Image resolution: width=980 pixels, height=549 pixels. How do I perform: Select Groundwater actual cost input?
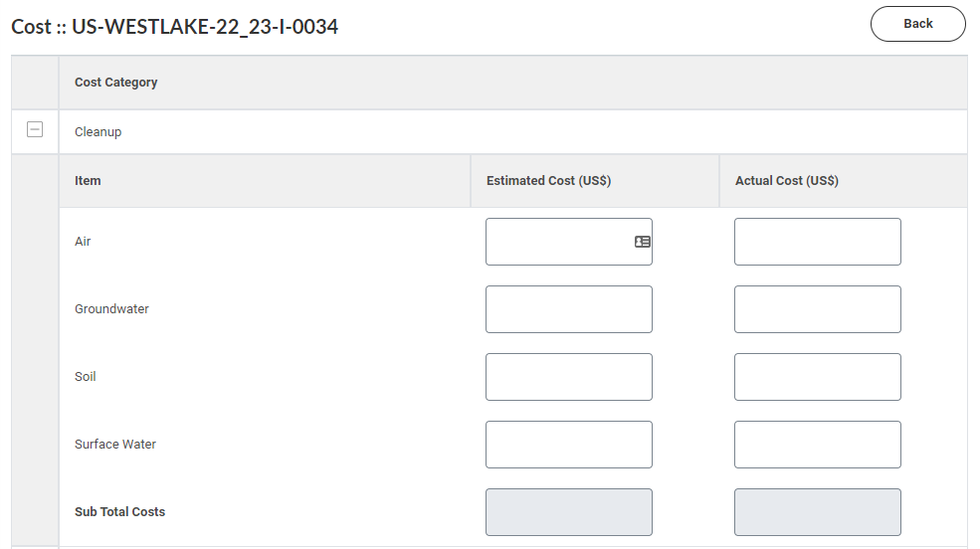pos(818,309)
